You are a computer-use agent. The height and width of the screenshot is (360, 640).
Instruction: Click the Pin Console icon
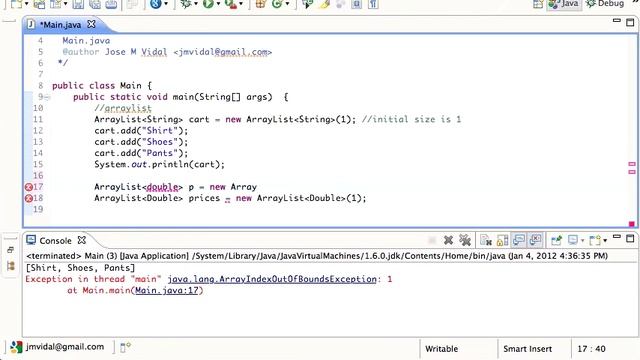pos(556,240)
